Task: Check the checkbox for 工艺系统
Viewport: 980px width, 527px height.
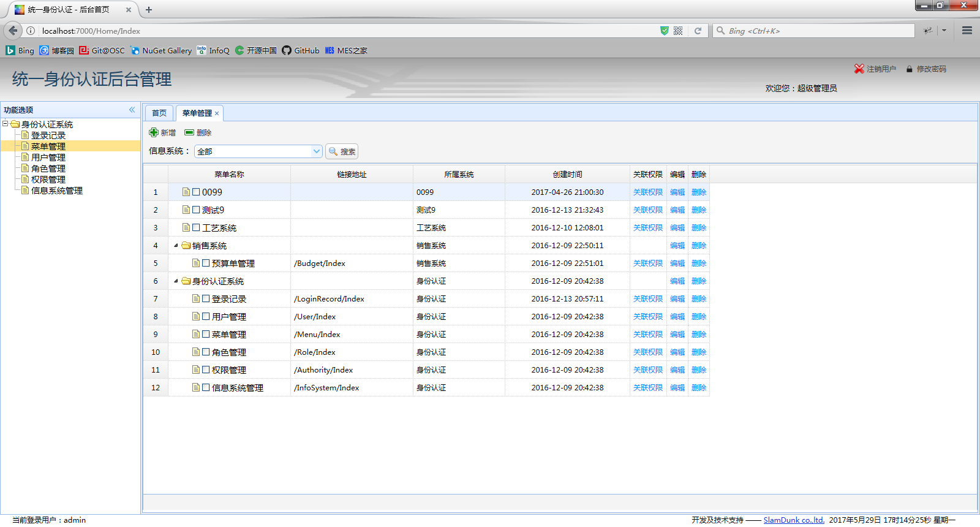Action: tap(196, 227)
